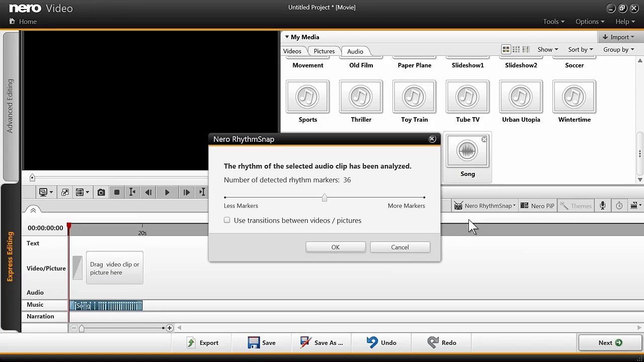The height and width of the screenshot is (362, 644).
Task: Switch to the Videos tab
Action: click(x=292, y=51)
